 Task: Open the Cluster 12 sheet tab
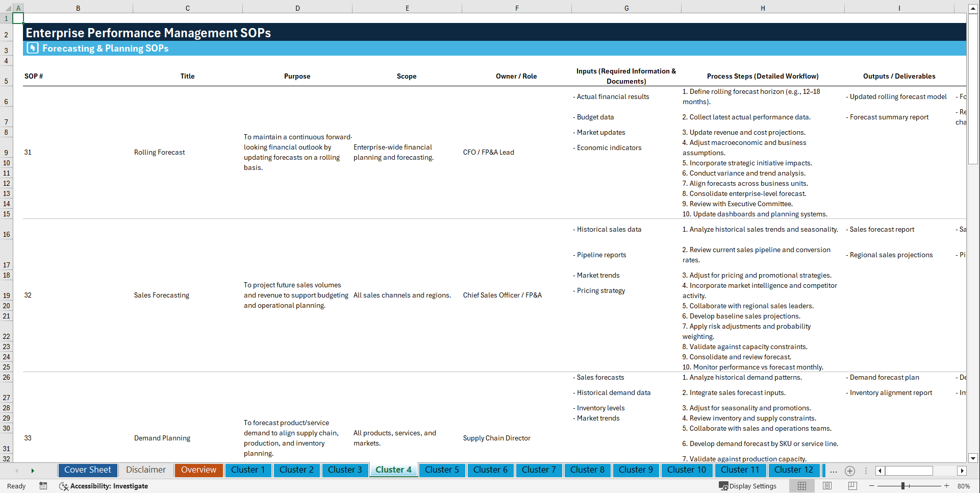pyautogui.click(x=794, y=470)
